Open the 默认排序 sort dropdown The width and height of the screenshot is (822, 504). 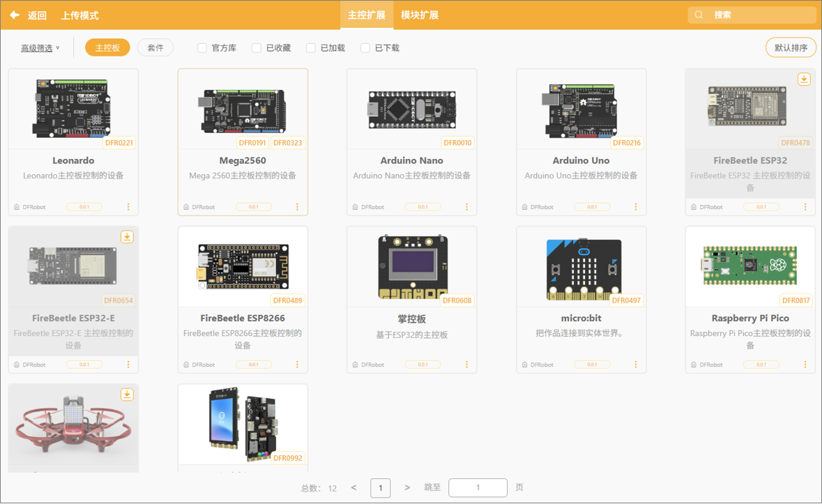(x=791, y=48)
